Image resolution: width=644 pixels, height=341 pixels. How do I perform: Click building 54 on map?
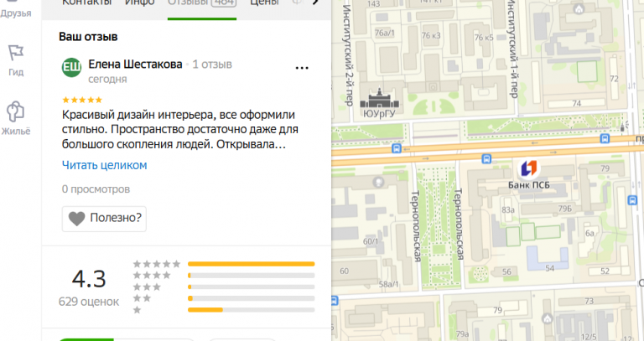coord(550,268)
